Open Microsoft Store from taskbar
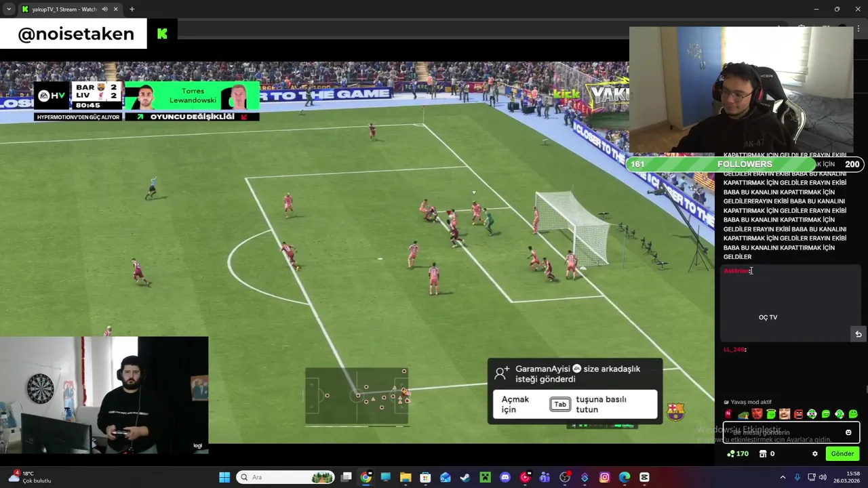The image size is (868, 488). [425, 477]
